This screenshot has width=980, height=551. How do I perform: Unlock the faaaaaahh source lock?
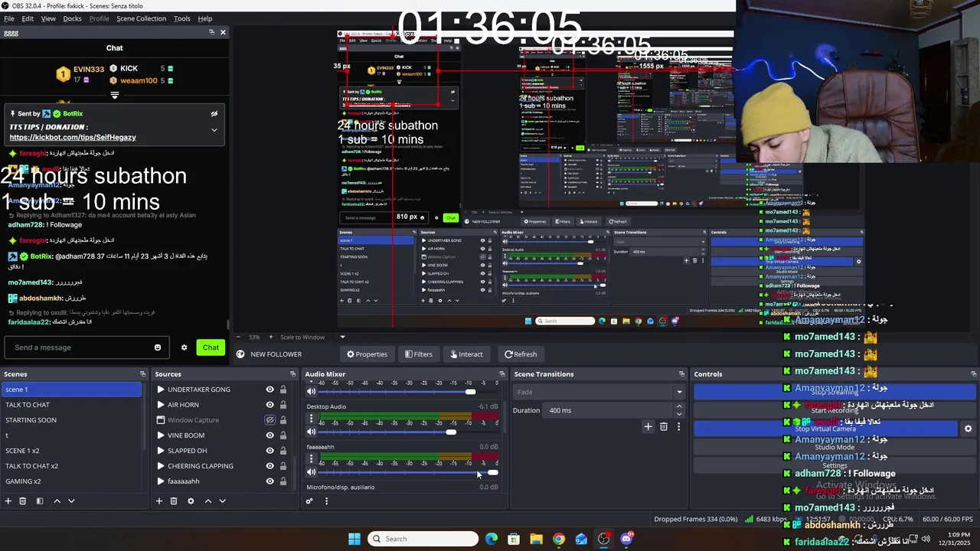pyautogui.click(x=283, y=481)
